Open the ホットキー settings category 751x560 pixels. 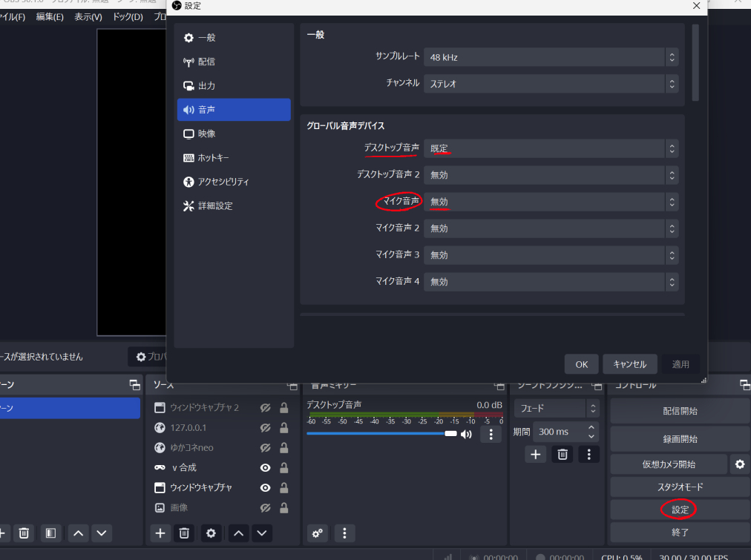[234, 157]
